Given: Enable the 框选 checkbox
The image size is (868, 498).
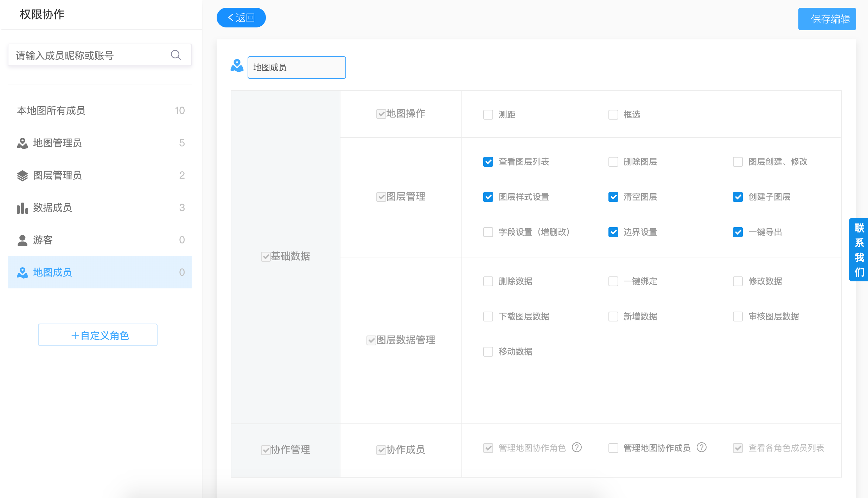Looking at the screenshot, I should [613, 115].
